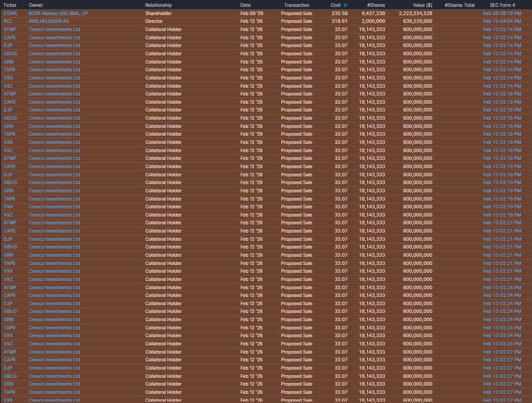Open ATMP ticker in the 02:19 PM row
532x403 pixels.
10,158
